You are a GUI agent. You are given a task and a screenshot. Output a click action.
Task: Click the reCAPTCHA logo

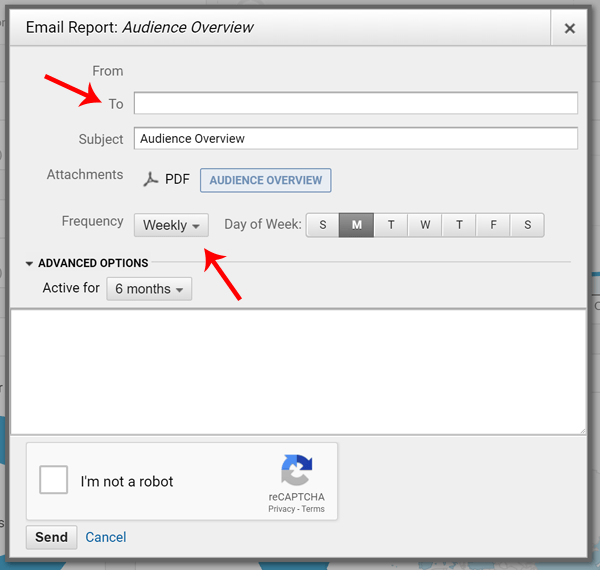[297, 470]
